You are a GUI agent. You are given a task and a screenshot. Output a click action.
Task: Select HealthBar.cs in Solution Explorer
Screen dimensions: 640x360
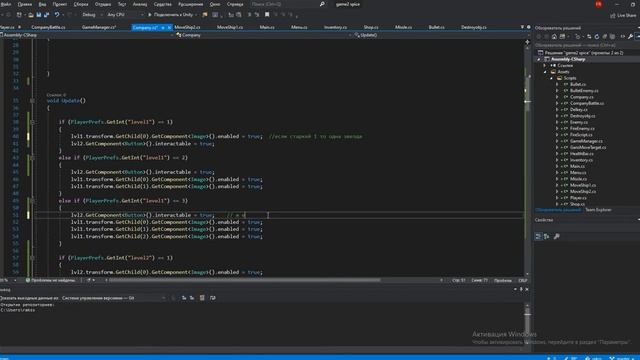582,154
